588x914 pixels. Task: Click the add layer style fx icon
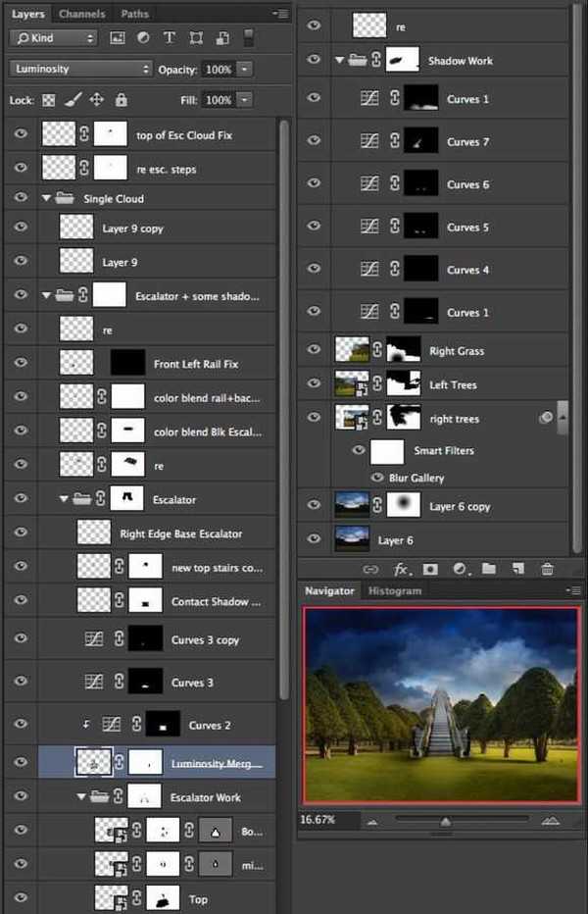401,569
